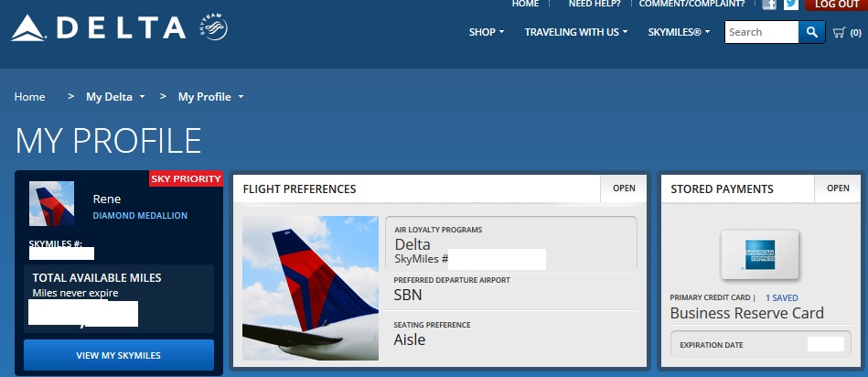Click the Facebook icon
The image size is (868, 377).
(x=769, y=5)
